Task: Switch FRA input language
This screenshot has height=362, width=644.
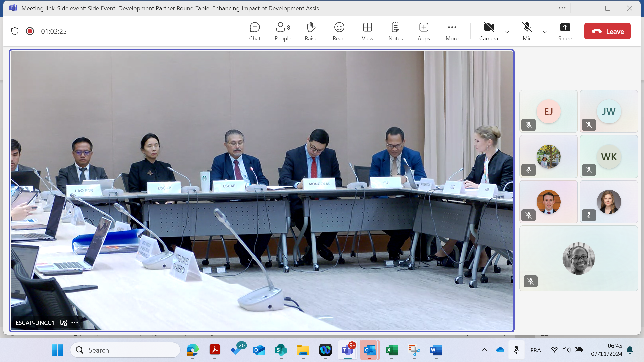Action: pyautogui.click(x=536, y=350)
